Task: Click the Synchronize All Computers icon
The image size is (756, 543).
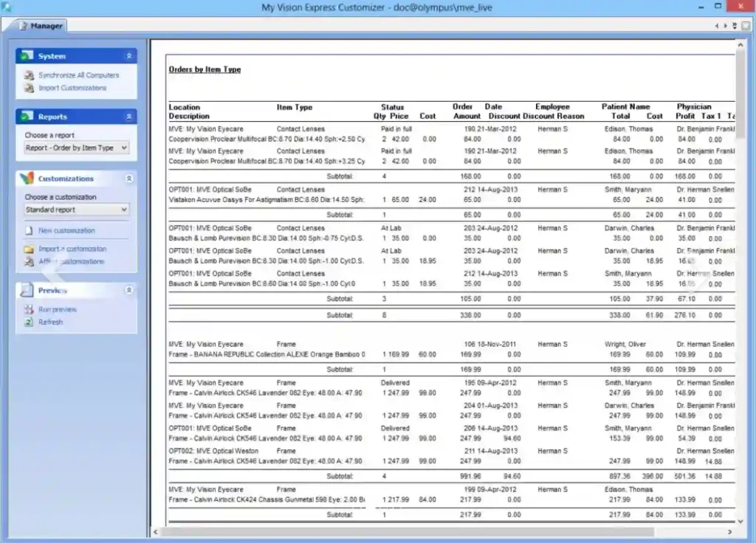Action: pos(30,75)
